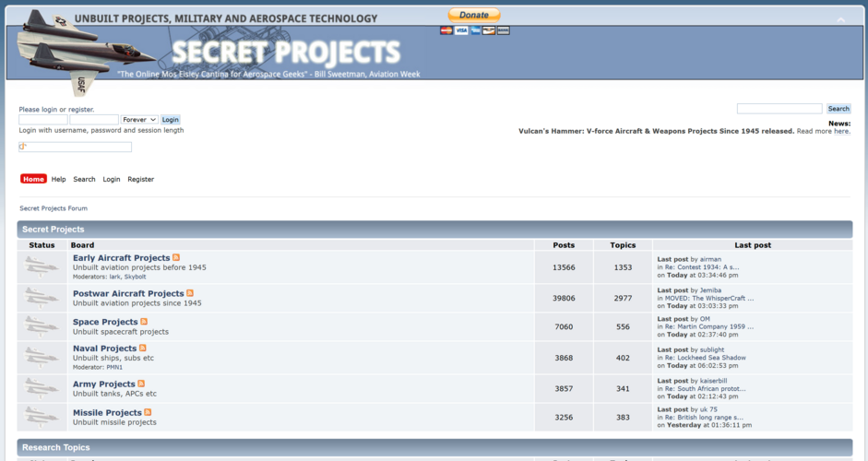This screenshot has width=868, height=461.
Task: Open moderator Skybolt's profile link
Action: tap(135, 277)
